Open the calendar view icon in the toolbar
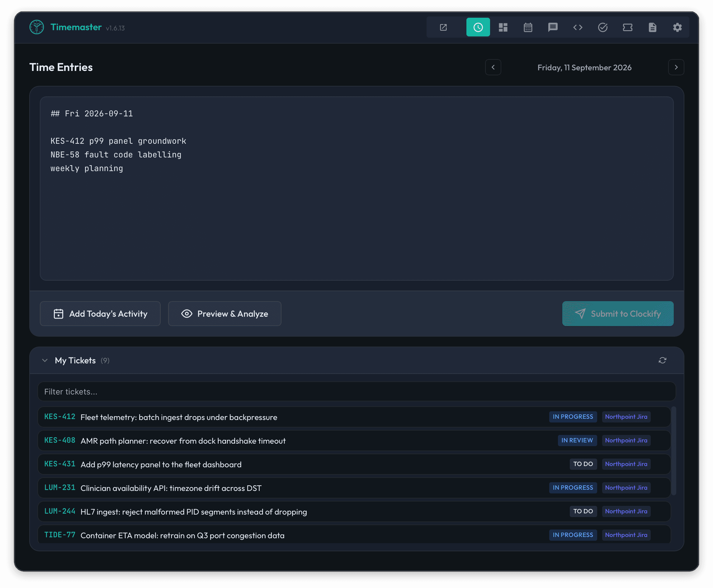Screen dimensions: 713x588 click(528, 27)
